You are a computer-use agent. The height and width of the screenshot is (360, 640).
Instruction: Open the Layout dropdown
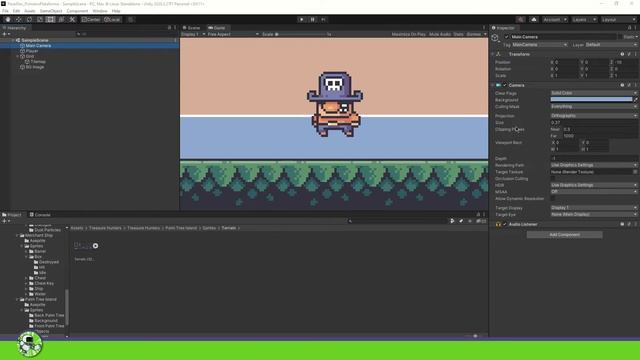[618, 20]
